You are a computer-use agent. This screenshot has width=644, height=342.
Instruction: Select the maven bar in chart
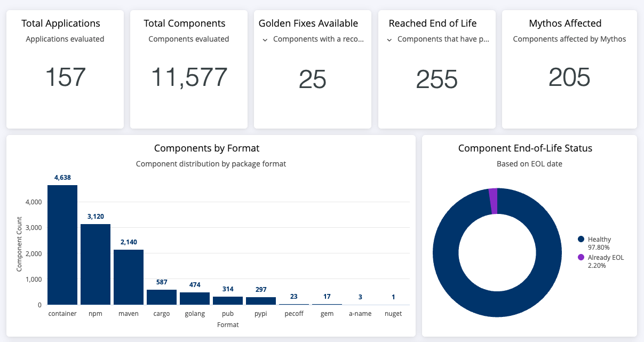coord(129,277)
